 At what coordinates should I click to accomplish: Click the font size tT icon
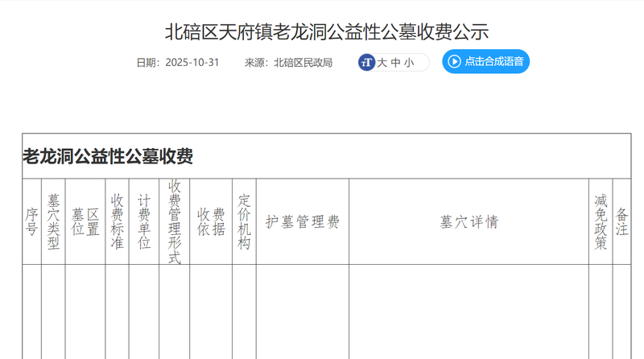[367, 62]
